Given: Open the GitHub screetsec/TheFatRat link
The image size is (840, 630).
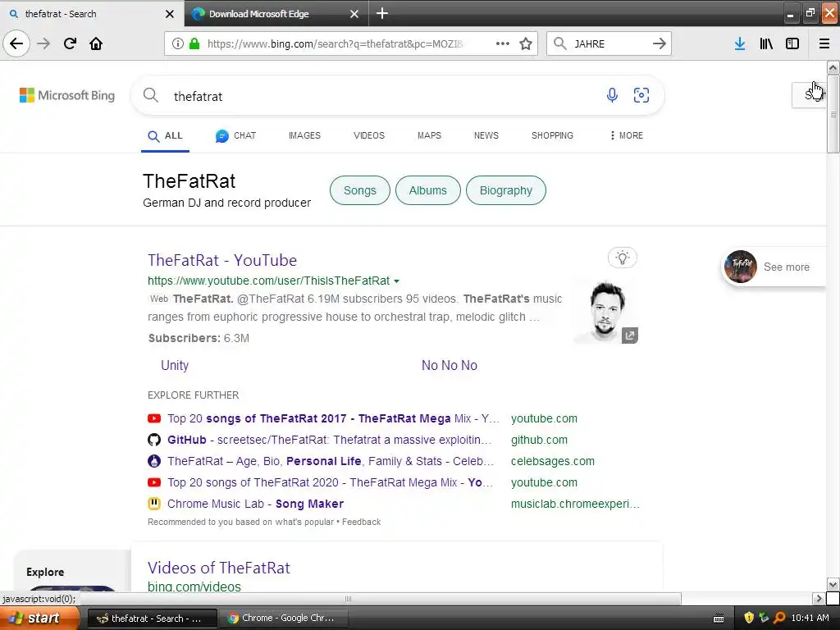Looking at the screenshot, I should [329, 440].
